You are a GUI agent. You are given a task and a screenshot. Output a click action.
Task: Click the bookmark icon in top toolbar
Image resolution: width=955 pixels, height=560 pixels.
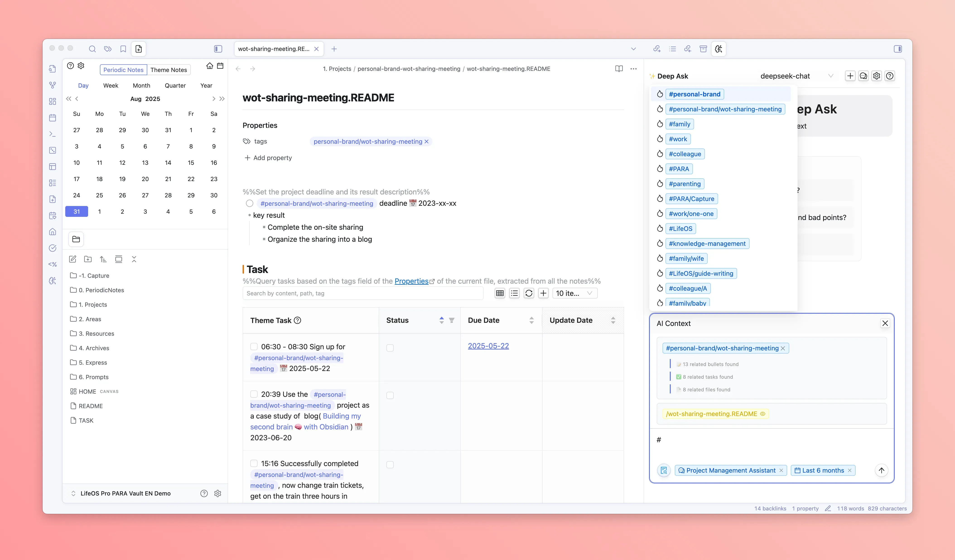[123, 49]
